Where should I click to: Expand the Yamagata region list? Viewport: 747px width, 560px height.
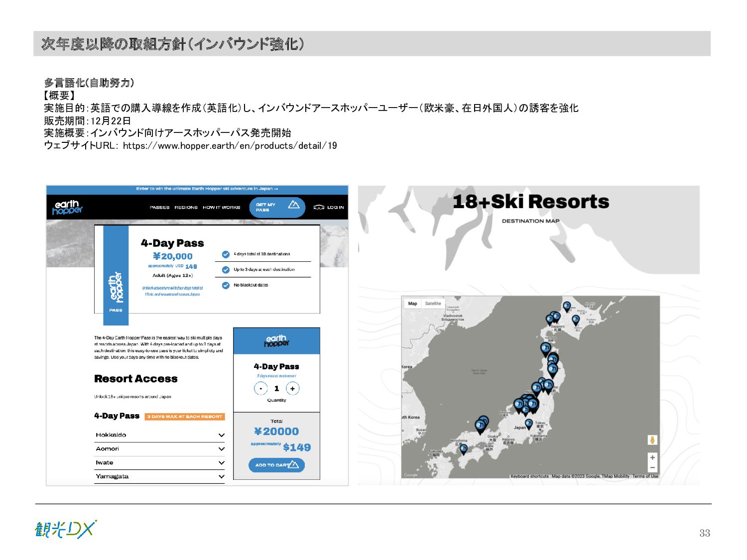point(159,476)
